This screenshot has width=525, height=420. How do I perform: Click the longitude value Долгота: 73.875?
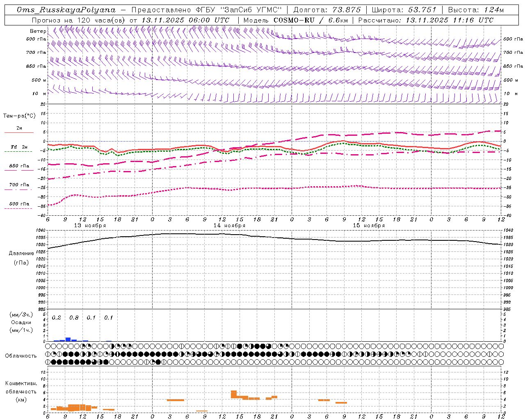327,10
